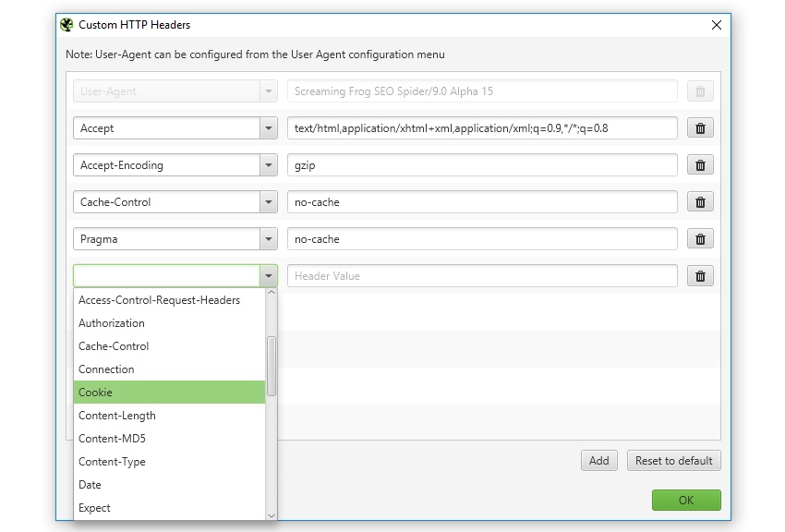This screenshot has height=532, width=785.
Task: Choose Access-Control-Request-Headers option
Action: click(x=168, y=300)
